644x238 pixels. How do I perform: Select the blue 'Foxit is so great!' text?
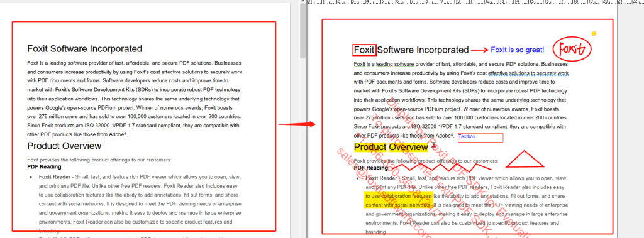(518, 50)
